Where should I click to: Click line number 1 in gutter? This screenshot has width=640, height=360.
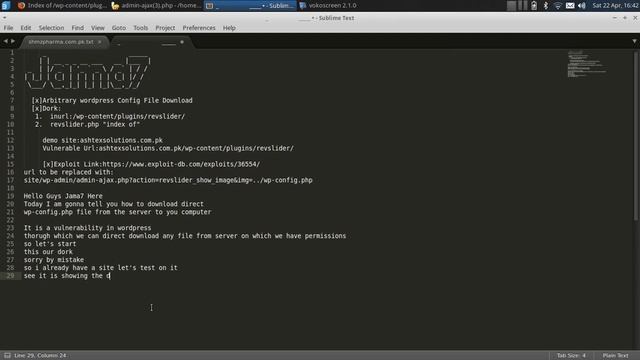[x=12, y=53]
